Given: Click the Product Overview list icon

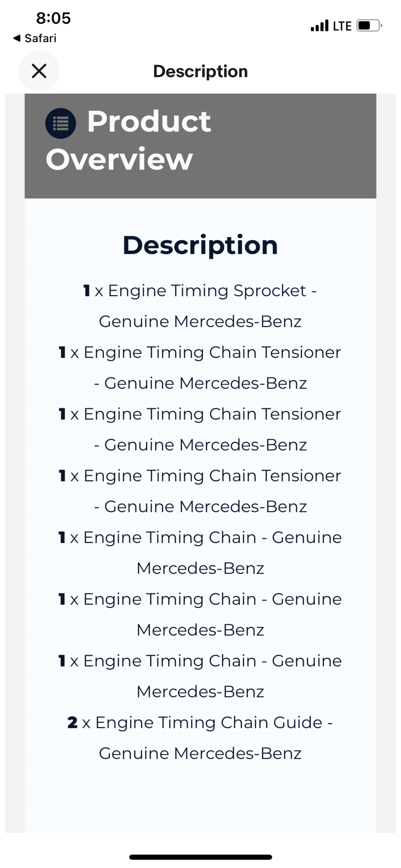Looking at the screenshot, I should click(x=61, y=123).
